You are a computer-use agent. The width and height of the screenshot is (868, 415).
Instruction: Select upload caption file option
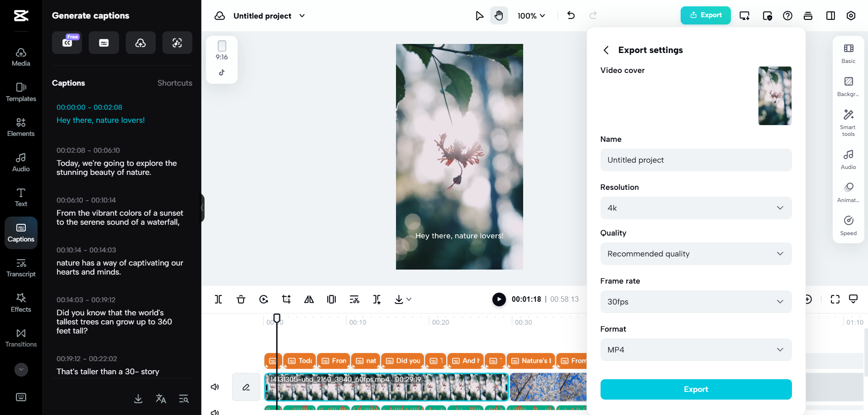tap(141, 43)
